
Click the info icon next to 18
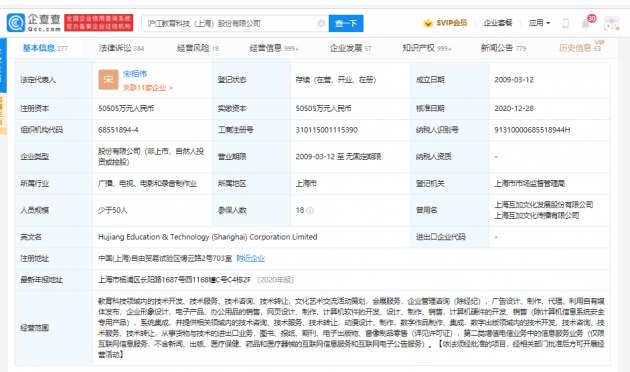(x=310, y=211)
